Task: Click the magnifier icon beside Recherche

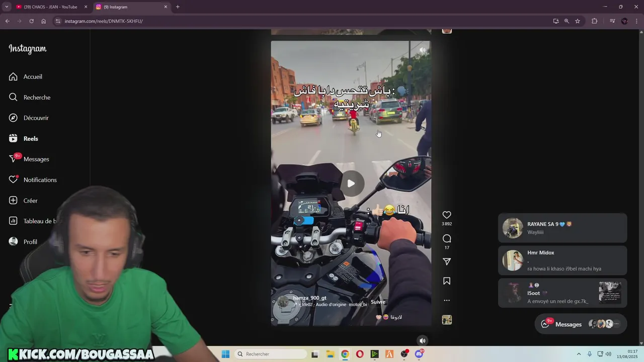Action: click(13, 97)
